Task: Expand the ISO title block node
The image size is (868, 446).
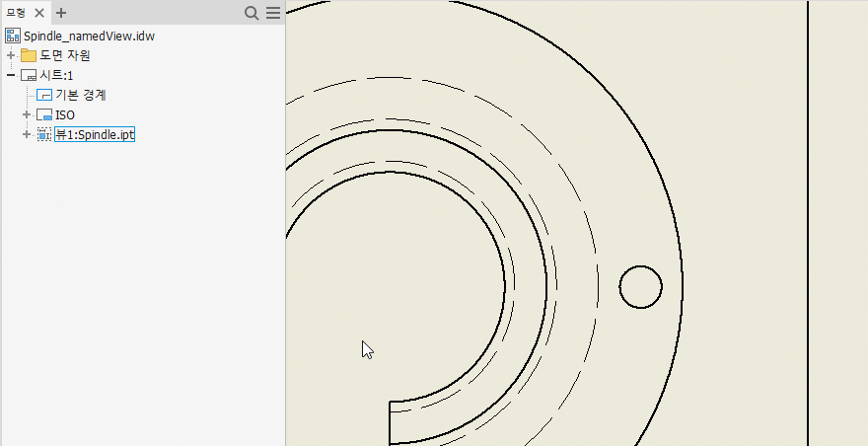Action: pyautogui.click(x=27, y=115)
